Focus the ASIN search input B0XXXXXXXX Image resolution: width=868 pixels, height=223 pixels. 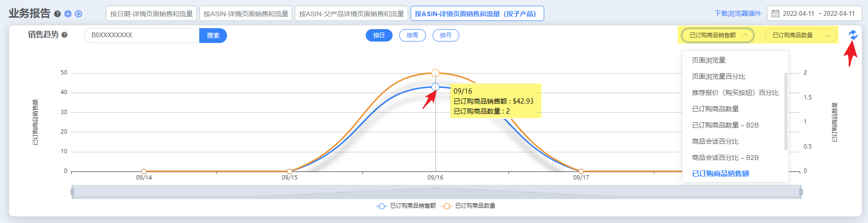[x=142, y=35]
